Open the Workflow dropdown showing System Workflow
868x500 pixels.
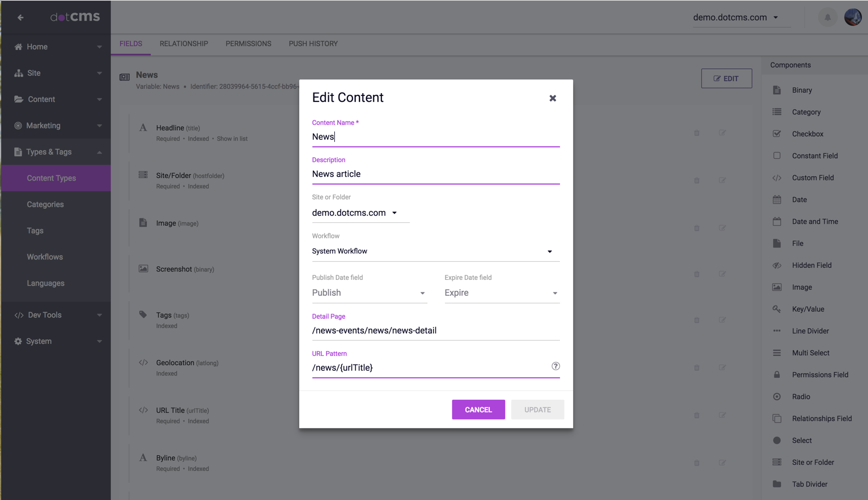tap(435, 251)
